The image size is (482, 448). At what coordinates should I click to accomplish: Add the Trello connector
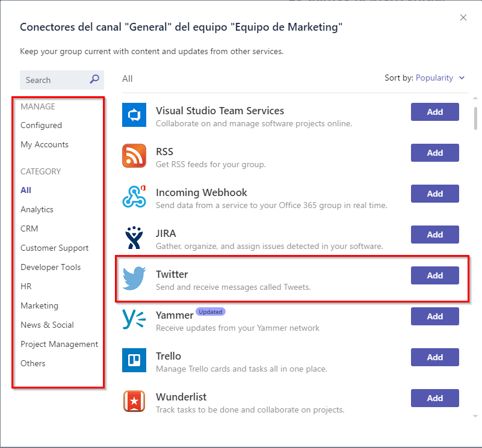tap(434, 357)
